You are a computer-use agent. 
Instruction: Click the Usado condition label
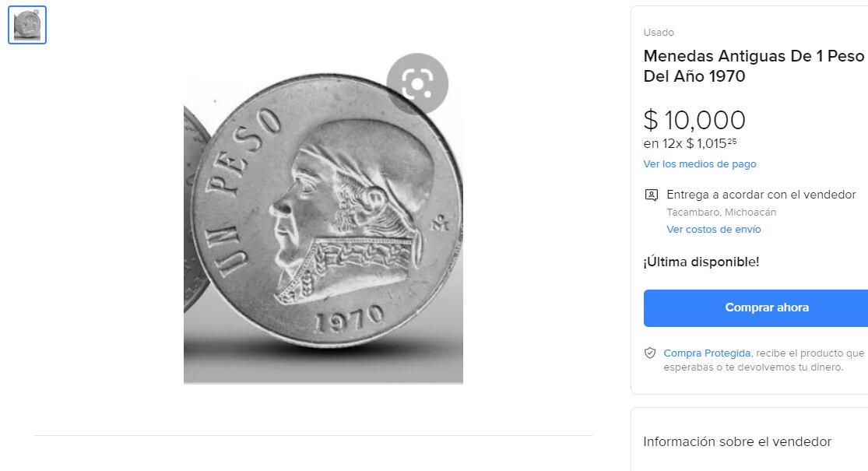pos(659,32)
